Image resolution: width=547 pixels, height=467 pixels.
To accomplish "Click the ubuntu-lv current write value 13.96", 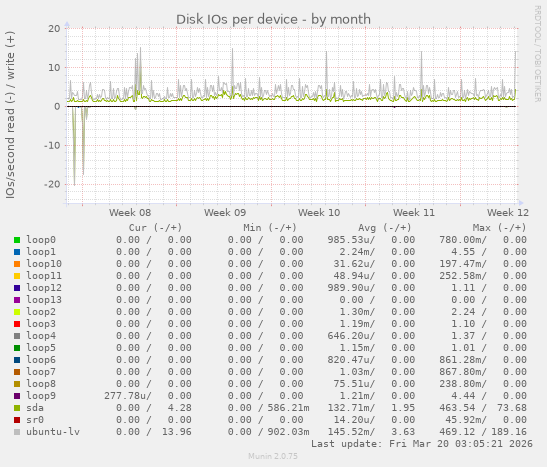I will (177, 432).
